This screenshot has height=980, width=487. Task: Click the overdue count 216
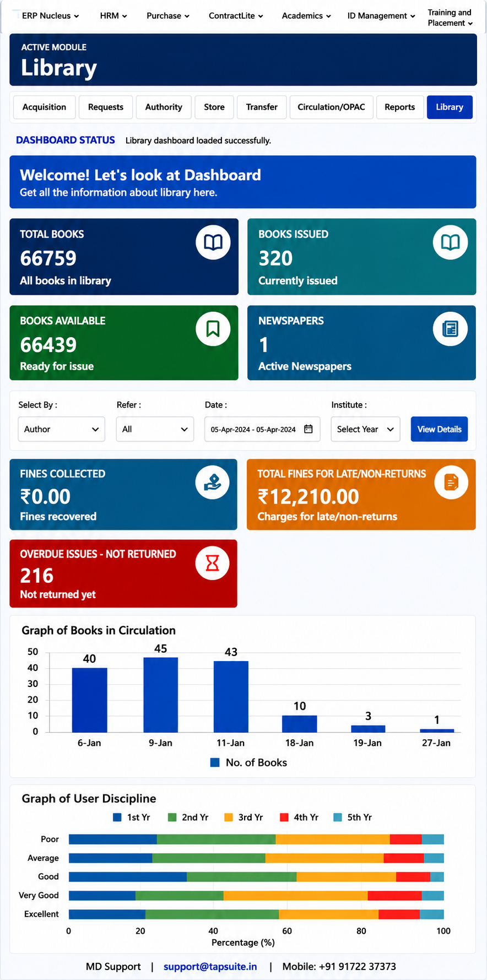pos(37,576)
